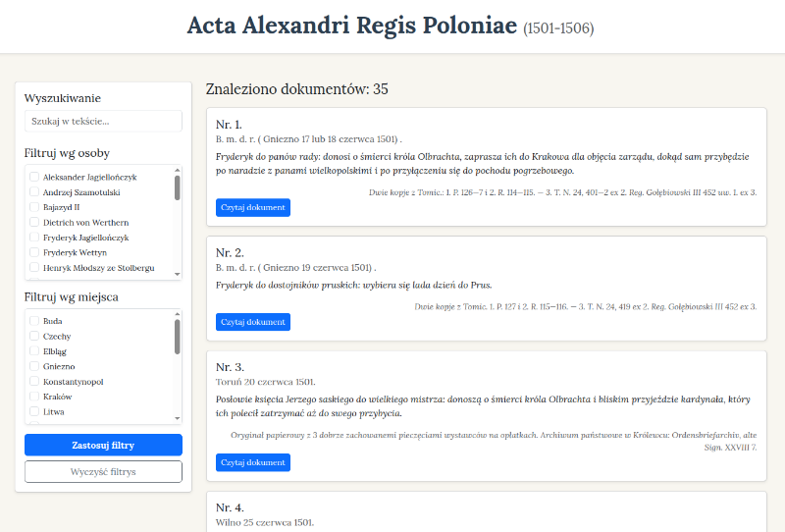Toggle the Andrzej Szamotulski checkbox
The height and width of the screenshot is (532, 785).
(34, 192)
